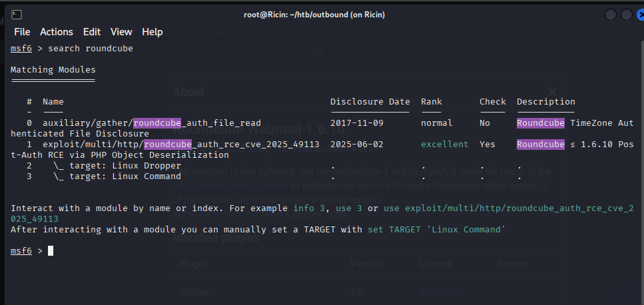
Task: Open the View menu
Action: pyautogui.click(x=121, y=32)
